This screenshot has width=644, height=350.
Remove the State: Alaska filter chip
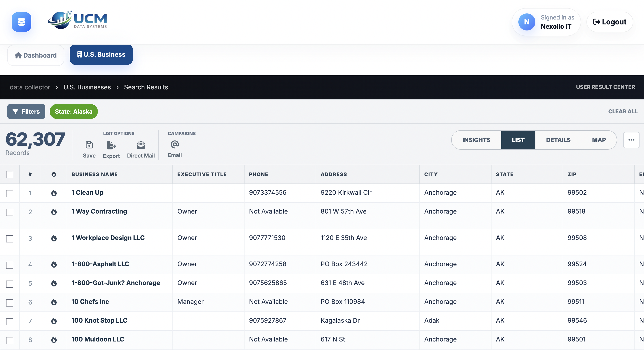[73, 111]
